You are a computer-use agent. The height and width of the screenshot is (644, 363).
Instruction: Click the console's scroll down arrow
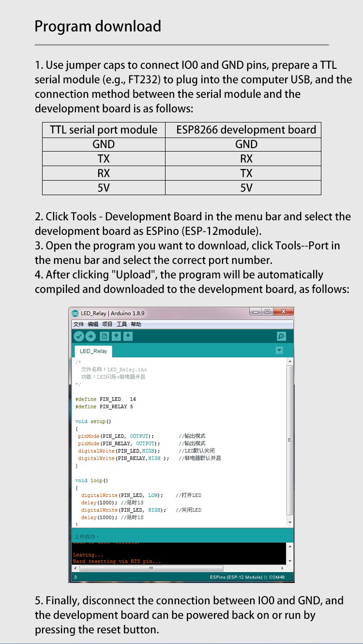[290, 561]
